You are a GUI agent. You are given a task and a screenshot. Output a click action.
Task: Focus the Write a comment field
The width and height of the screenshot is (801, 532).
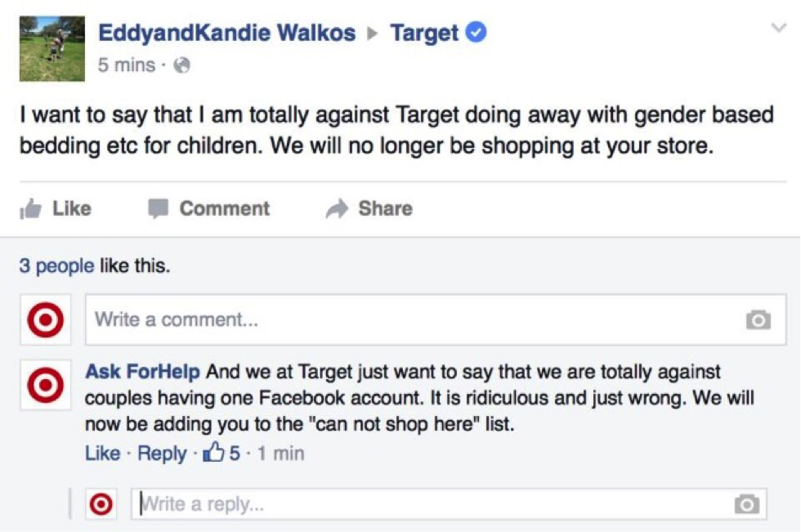point(435,320)
